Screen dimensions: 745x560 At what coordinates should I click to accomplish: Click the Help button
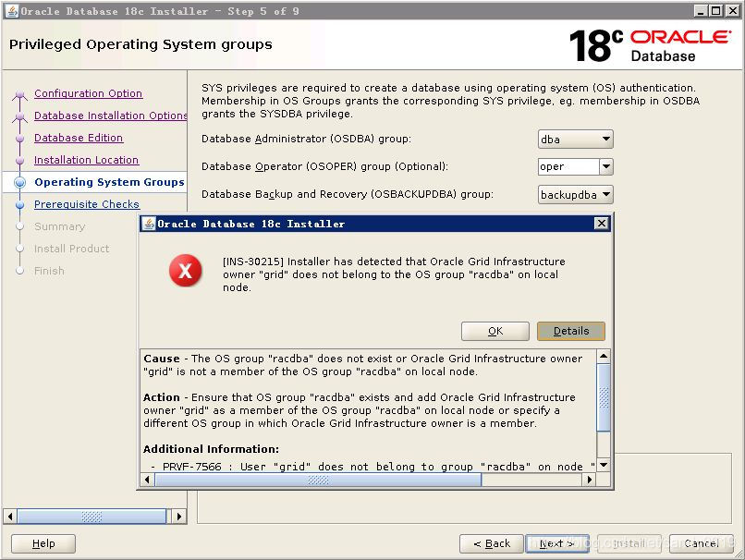pos(43,543)
